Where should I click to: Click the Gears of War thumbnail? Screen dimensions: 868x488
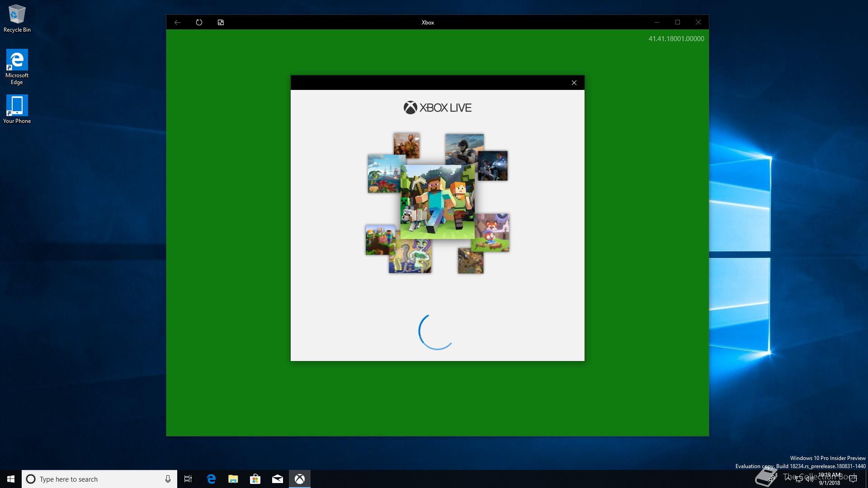493,166
